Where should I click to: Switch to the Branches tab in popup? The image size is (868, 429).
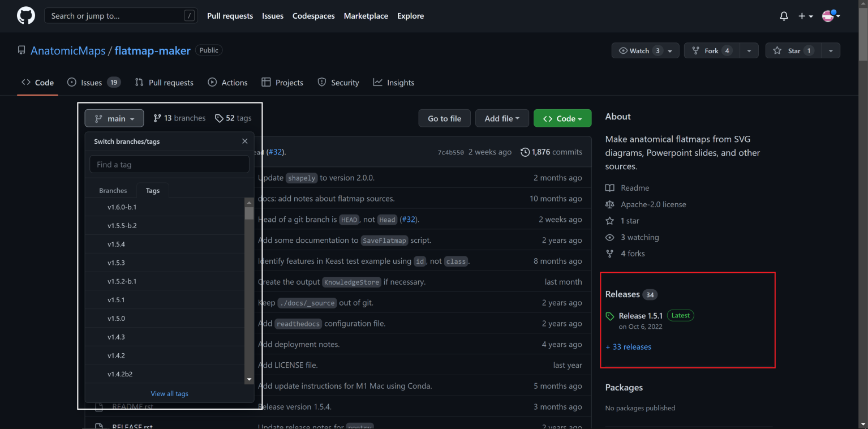(x=113, y=191)
